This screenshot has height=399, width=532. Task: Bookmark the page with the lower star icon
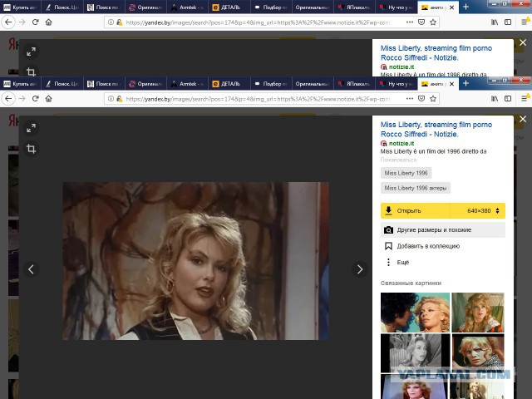(433, 99)
